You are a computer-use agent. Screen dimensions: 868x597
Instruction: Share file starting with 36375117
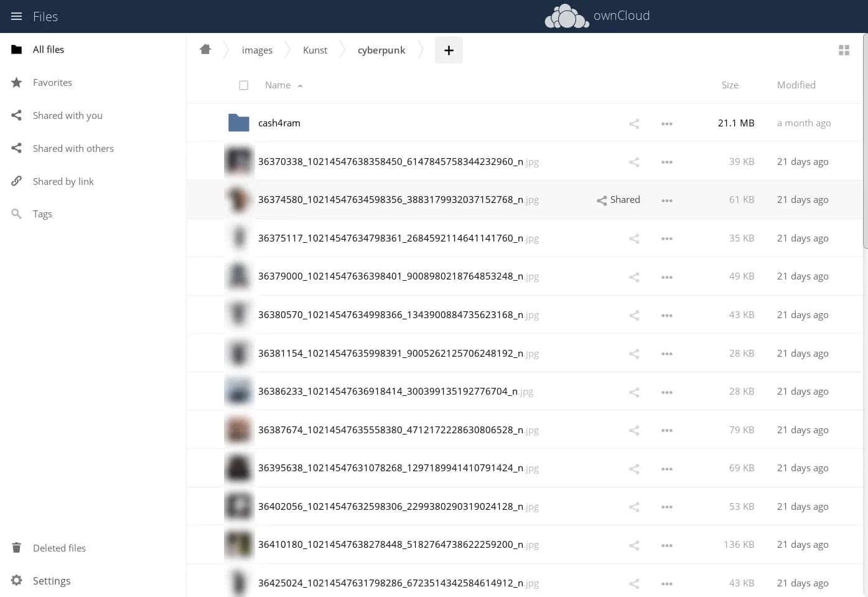(x=634, y=238)
